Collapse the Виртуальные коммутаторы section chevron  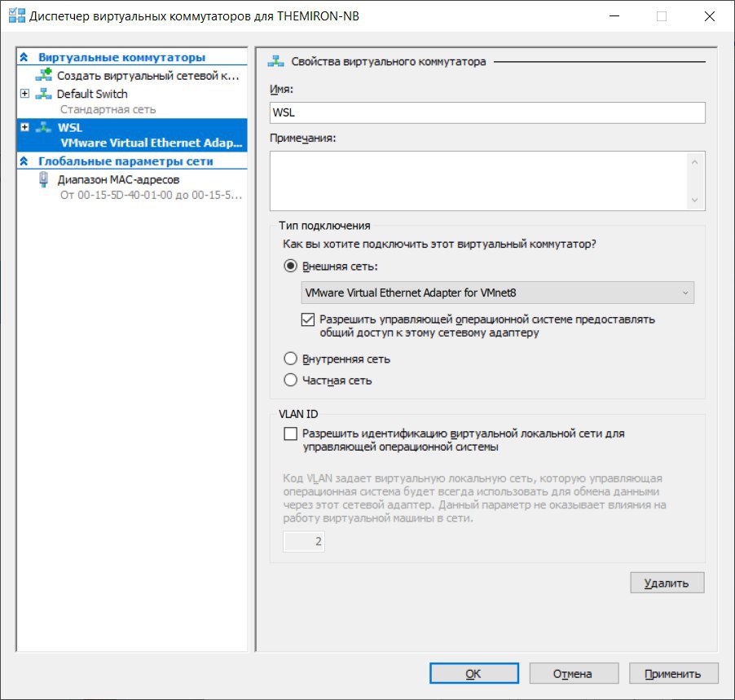click(x=24, y=57)
